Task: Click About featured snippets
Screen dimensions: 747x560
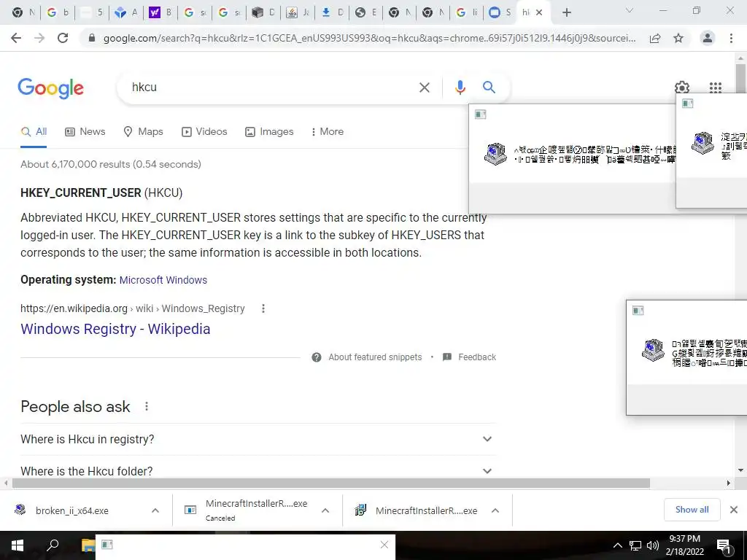Action: tap(375, 357)
